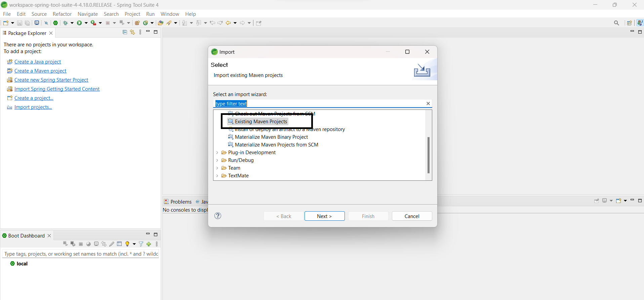Switch to the Problems tab
Screen dimensions: 644x300
[178, 202]
